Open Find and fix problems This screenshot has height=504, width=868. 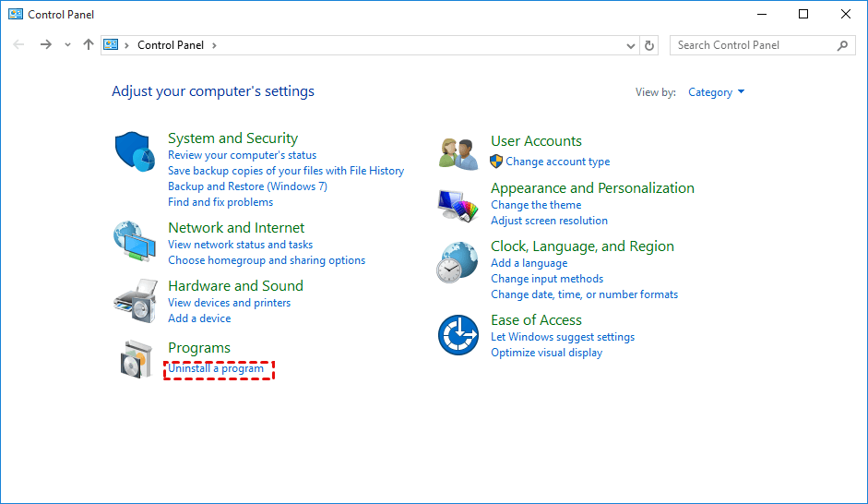click(220, 202)
